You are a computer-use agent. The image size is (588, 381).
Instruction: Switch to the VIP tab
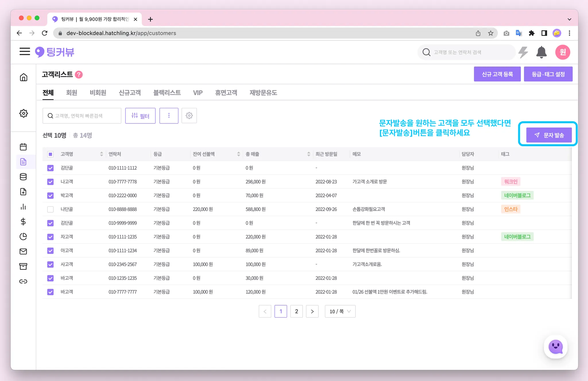click(198, 93)
